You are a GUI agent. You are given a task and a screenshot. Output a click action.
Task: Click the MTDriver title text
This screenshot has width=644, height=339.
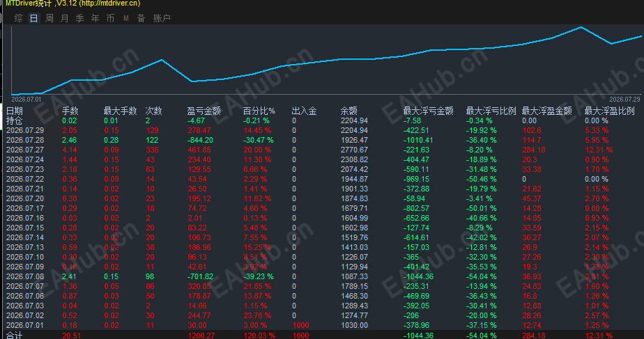tap(72, 3)
